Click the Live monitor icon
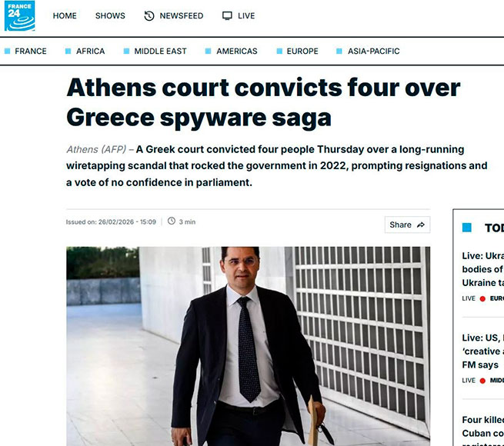This screenshot has height=446, width=504. point(227,15)
